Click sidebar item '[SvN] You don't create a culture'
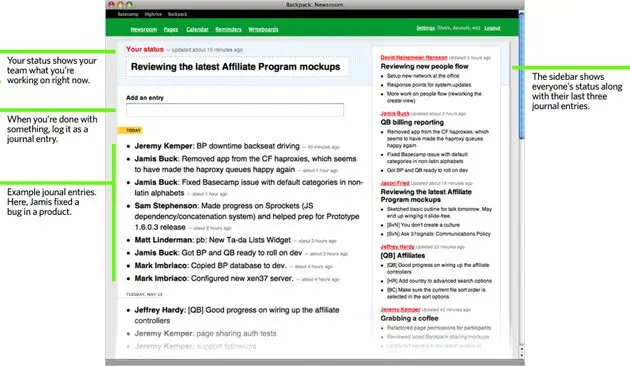630x366 pixels. [x=423, y=225]
